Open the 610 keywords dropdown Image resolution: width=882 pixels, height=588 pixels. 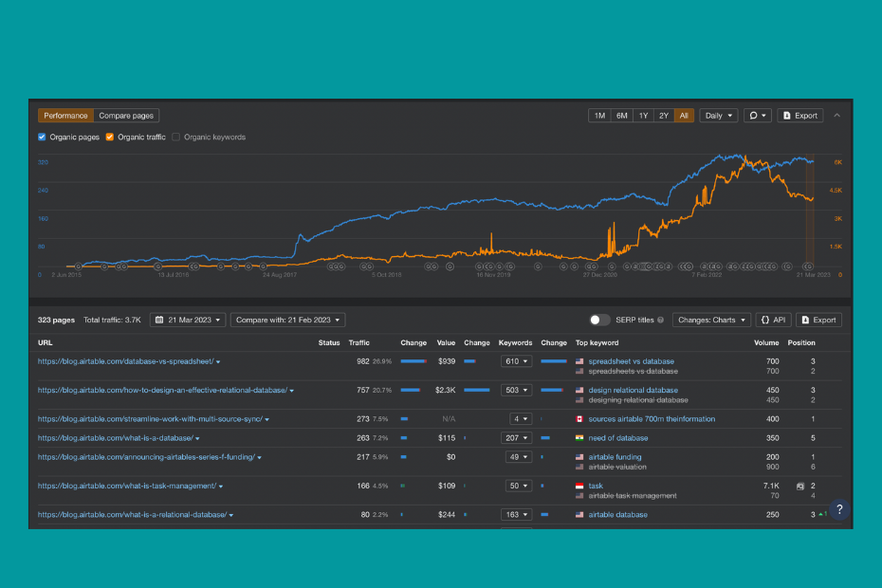[x=516, y=361]
